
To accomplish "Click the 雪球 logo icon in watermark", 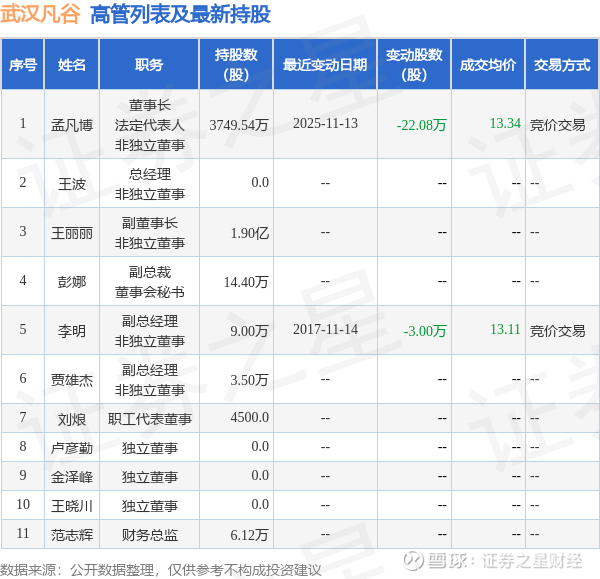I will tap(413, 561).
